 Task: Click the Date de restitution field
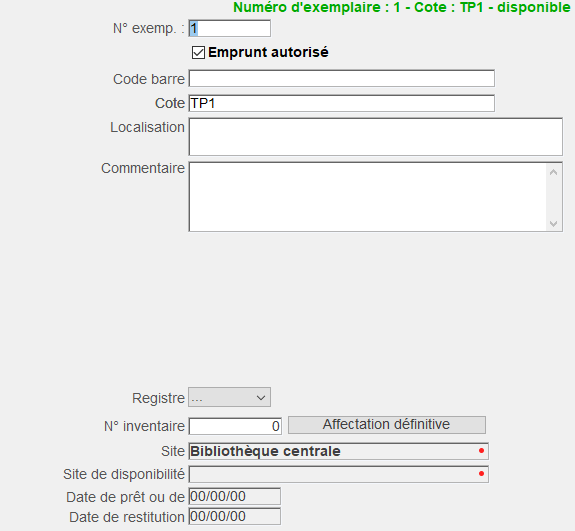point(235,516)
